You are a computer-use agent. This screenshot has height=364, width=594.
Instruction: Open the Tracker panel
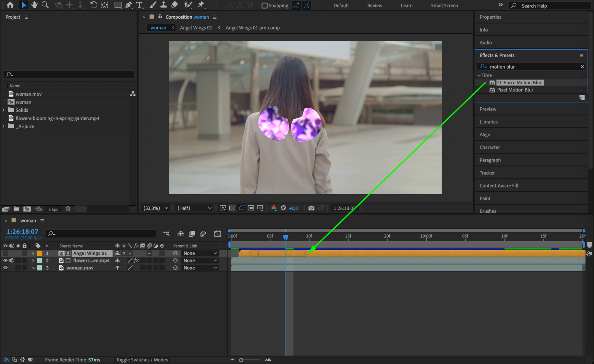pyautogui.click(x=487, y=173)
